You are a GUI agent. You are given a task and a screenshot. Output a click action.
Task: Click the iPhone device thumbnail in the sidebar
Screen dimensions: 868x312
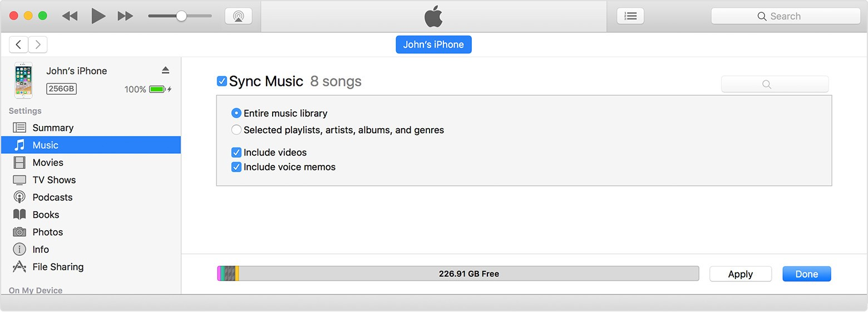click(x=23, y=80)
